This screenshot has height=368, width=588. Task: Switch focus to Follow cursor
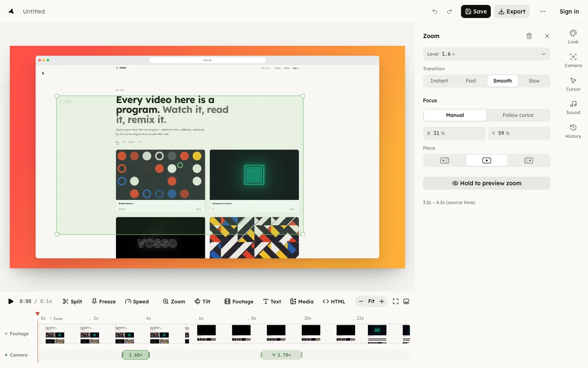click(x=518, y=115)
